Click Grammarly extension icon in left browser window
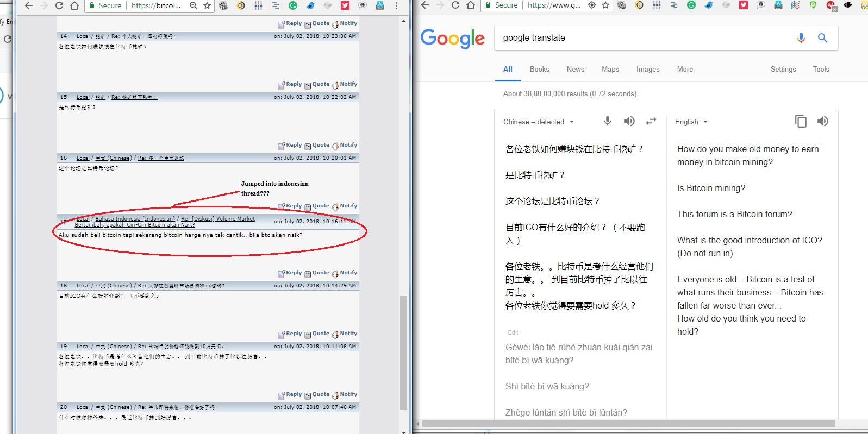 (x=293, y=5)
